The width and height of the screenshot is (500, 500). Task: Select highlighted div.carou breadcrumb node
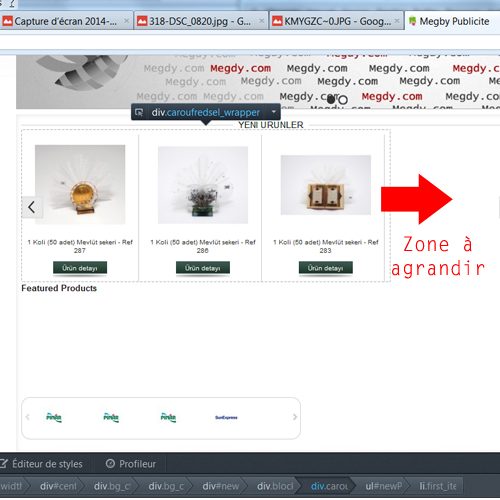click(x=329, y=486)
